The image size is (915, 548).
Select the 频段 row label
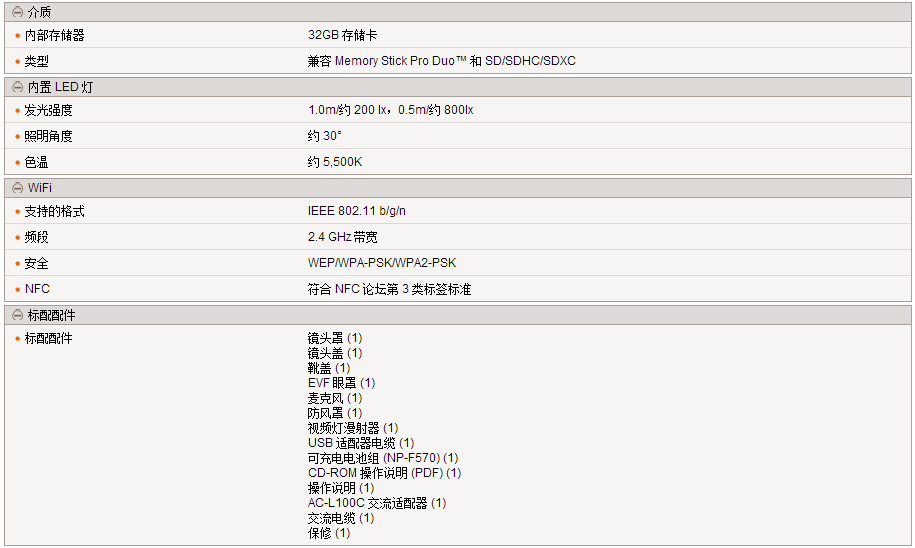click(x=36, y=237)
